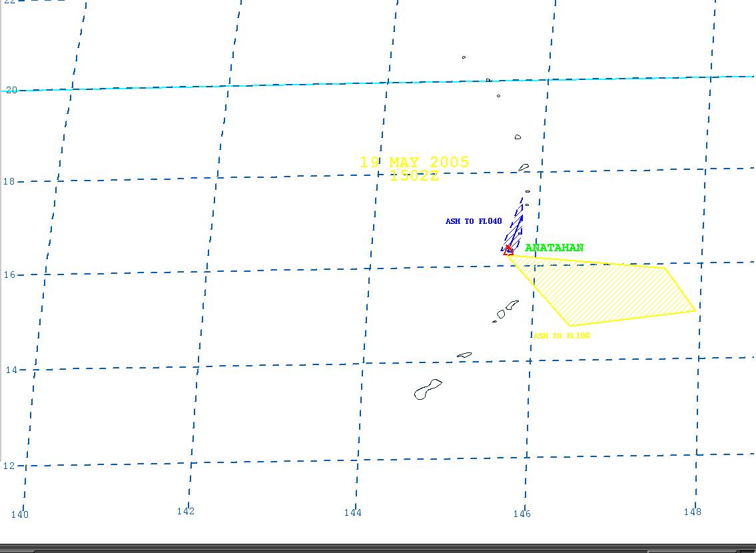Click the small island outline just above latitude 14
The width and height of the screenshot is (756, 553).
click(x=465, y=355)
